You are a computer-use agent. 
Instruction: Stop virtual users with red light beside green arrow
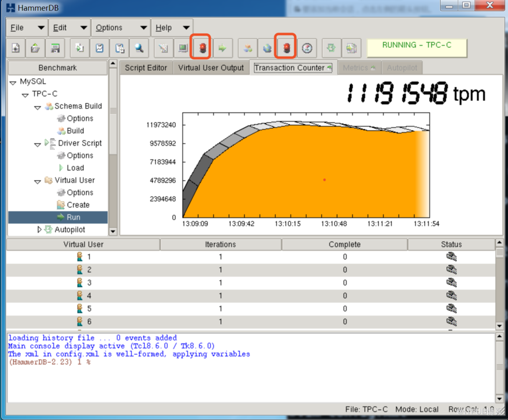[x=203, y=49]
